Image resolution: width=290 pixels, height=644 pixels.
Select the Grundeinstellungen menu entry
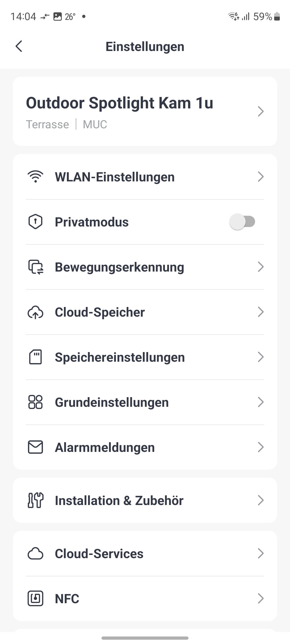(112, 402)
